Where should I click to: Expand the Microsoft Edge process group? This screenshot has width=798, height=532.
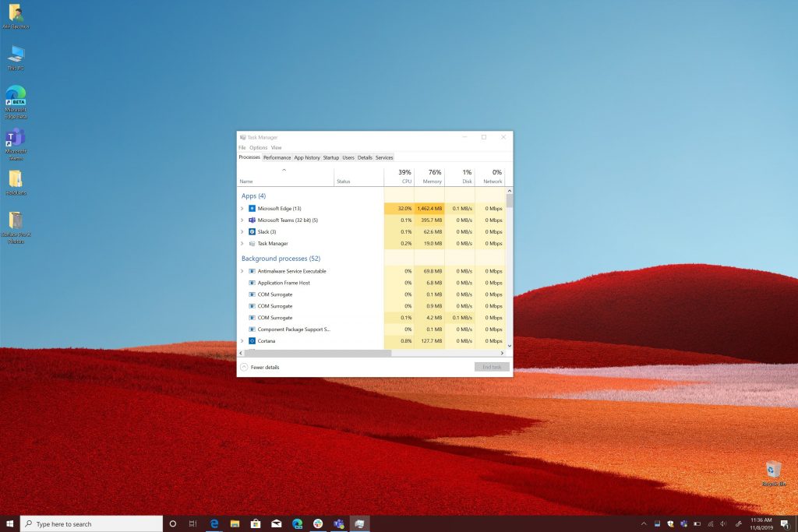(x=242, y=209)
